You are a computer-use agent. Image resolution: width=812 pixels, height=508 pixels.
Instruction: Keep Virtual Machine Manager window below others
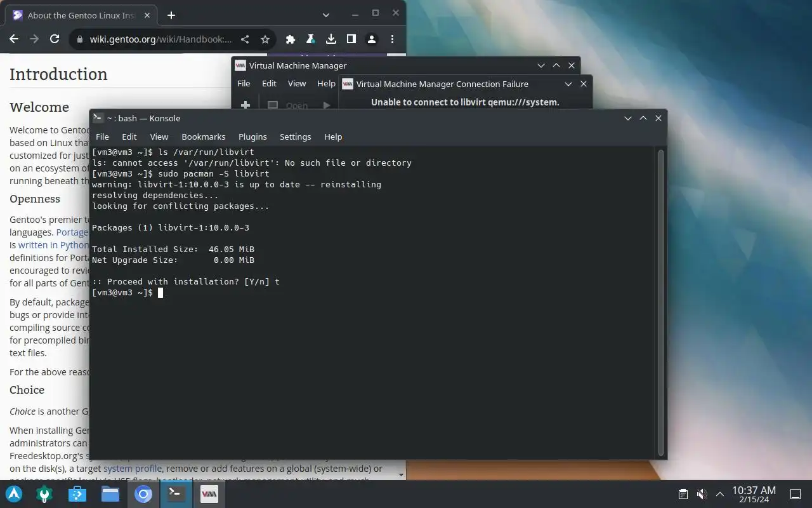point(541,65)
